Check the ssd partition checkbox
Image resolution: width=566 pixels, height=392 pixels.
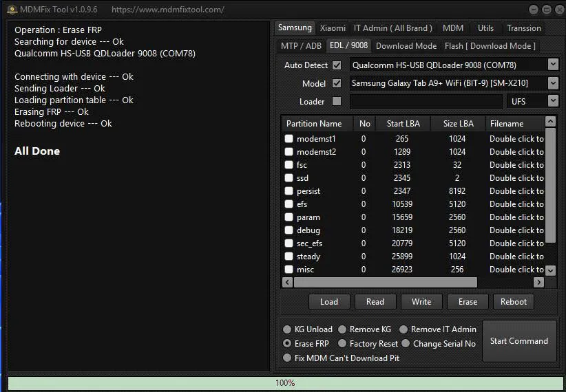click(x=289, y=178)
